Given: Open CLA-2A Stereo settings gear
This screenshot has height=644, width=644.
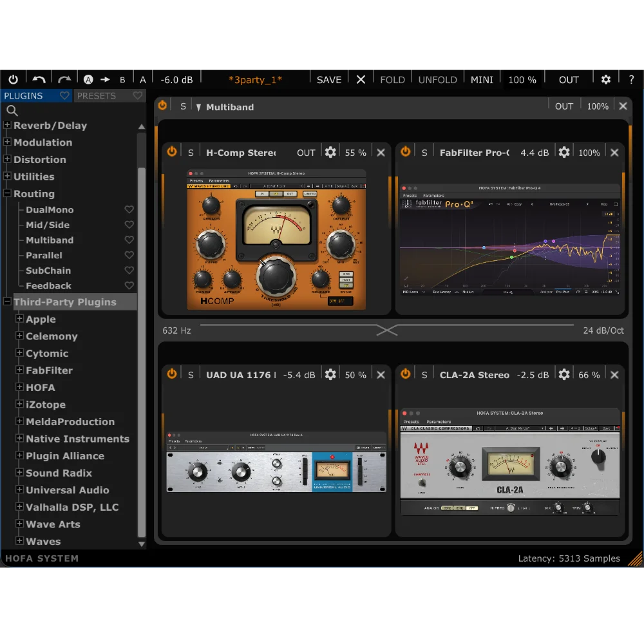Looking at the screenshot, I should click(564, 375).
